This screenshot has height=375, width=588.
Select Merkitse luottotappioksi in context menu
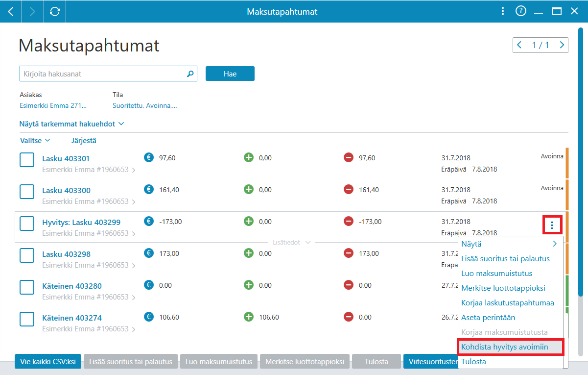coord(503,288)
